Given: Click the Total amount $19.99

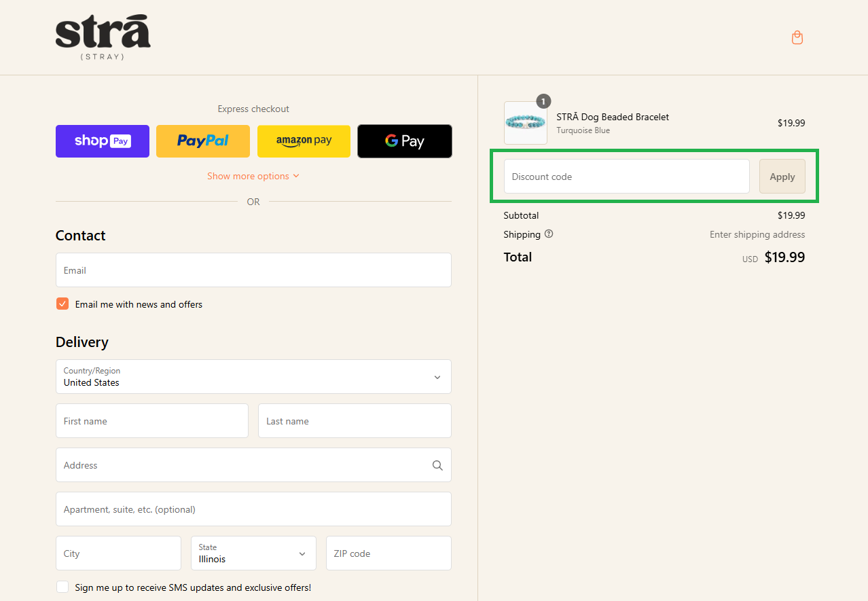Looking at the screenshot, I should pyautogui.click(x=784, y=257).
